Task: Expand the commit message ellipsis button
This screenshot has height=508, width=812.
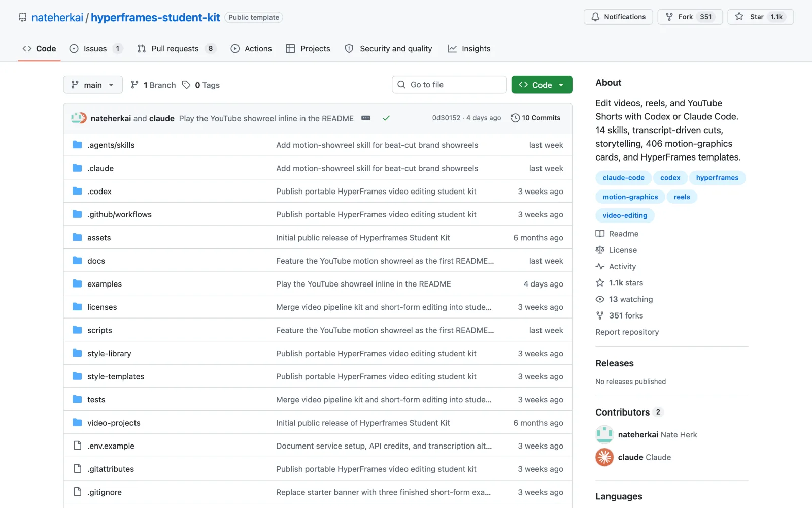Action: pyautogui.click(x=366, y=118)
